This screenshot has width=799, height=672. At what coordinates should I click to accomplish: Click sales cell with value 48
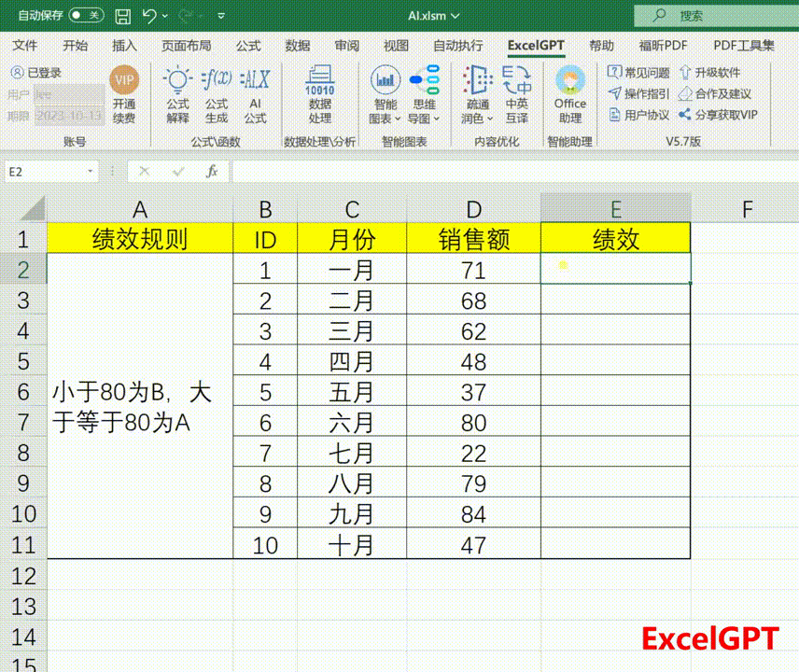pyautogui.click(x=473, y=361)
